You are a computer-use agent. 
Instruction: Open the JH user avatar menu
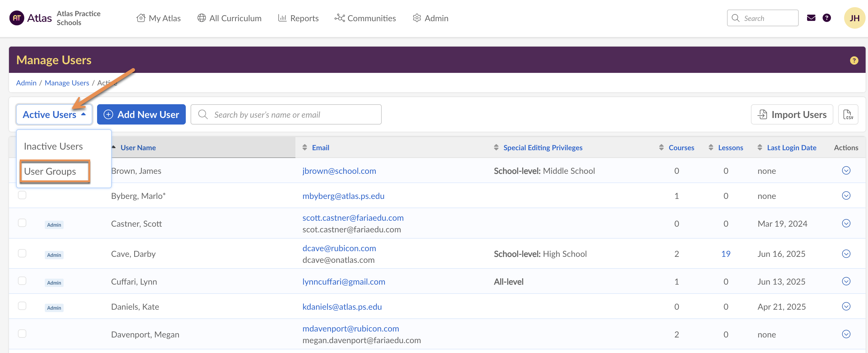pos(854,18)
